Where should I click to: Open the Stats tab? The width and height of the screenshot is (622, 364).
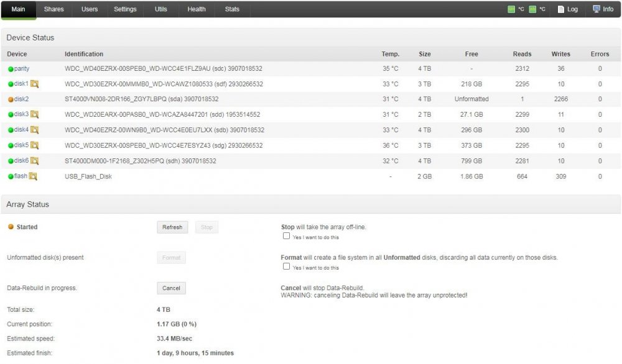pyautogui.click(x=232, y=9)
